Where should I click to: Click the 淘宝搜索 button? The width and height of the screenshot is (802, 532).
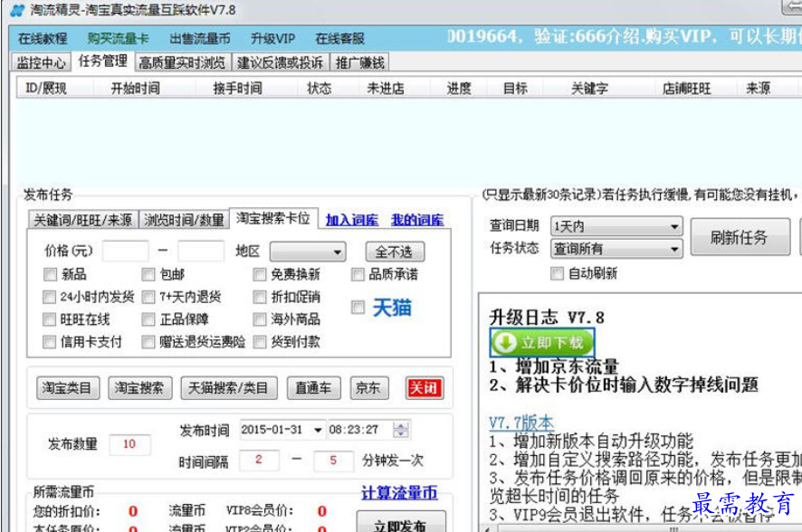tap(140, 388)
